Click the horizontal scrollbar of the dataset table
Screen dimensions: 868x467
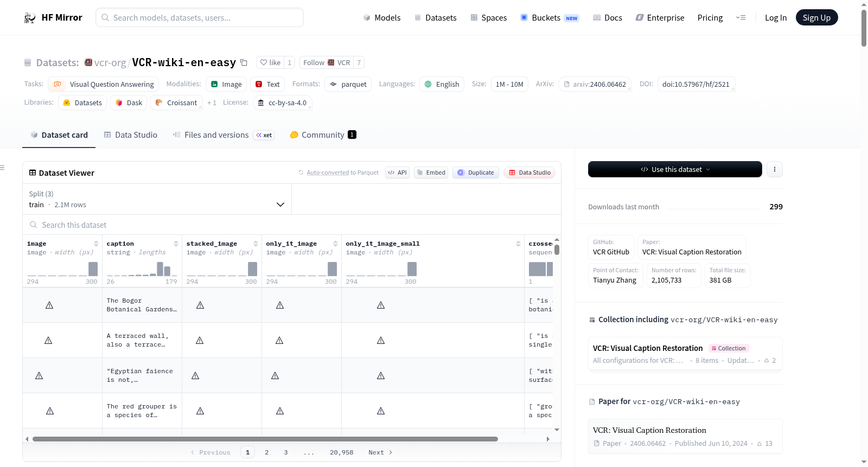pos(265,439)
